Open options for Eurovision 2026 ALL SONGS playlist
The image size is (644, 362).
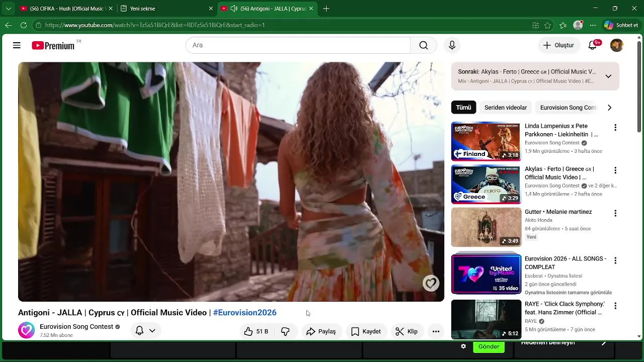(x=615, y=260)
